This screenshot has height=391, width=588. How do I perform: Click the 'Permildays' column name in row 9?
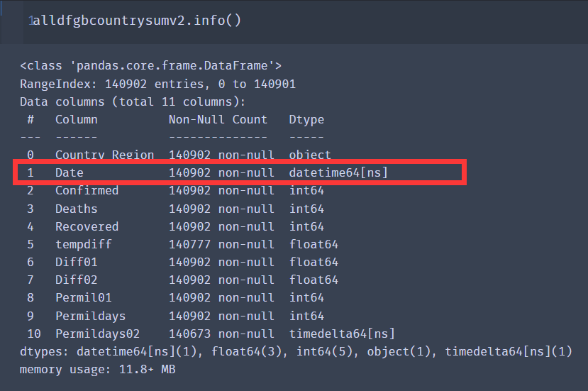[90, 316]
